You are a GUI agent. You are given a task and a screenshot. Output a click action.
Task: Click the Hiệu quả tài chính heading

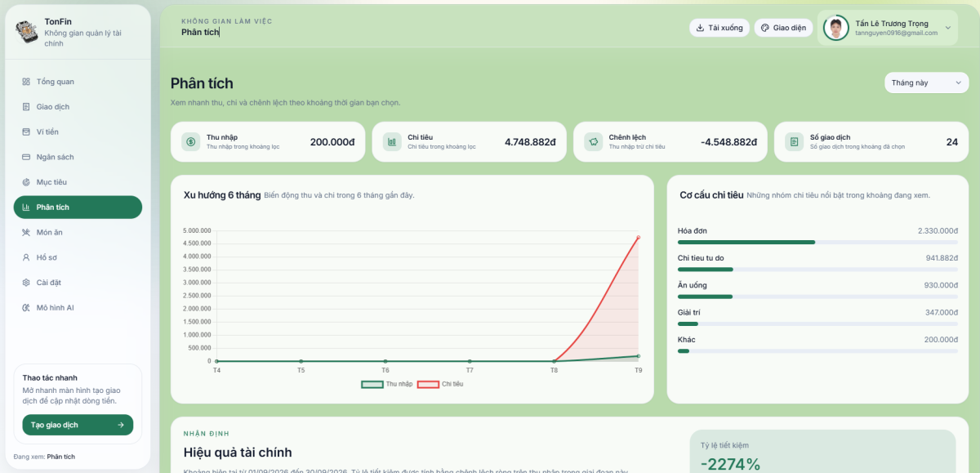coord(238,453)
